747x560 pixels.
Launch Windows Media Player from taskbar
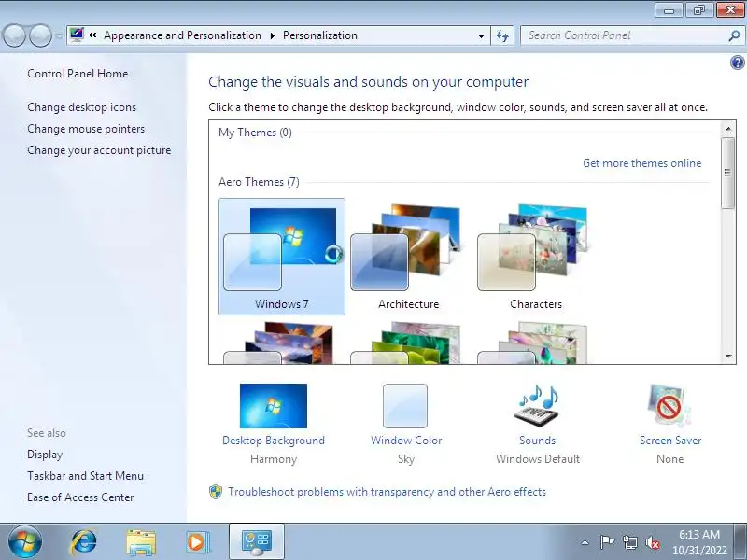pos(196,542)
